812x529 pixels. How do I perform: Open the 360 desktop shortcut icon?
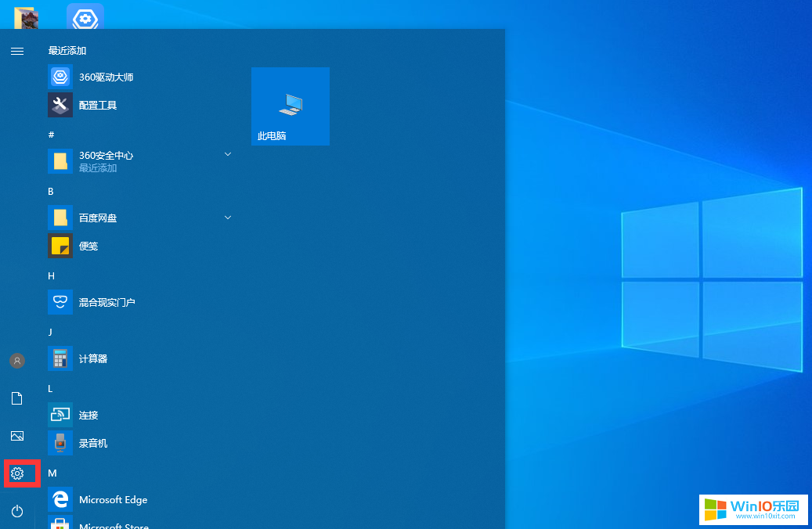pyautogui.click(x=85, y=16)
